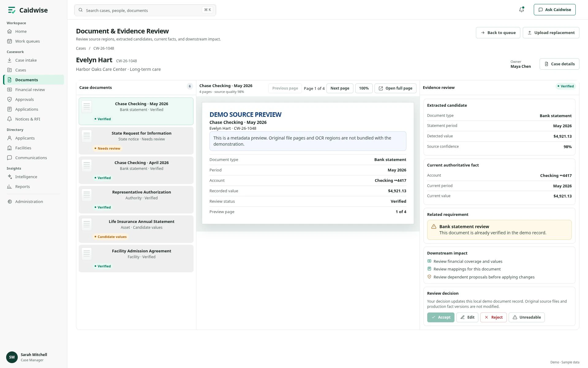The image size is (588, 368).
Task: Open the notifications bell
Action: tap(522, 10)
